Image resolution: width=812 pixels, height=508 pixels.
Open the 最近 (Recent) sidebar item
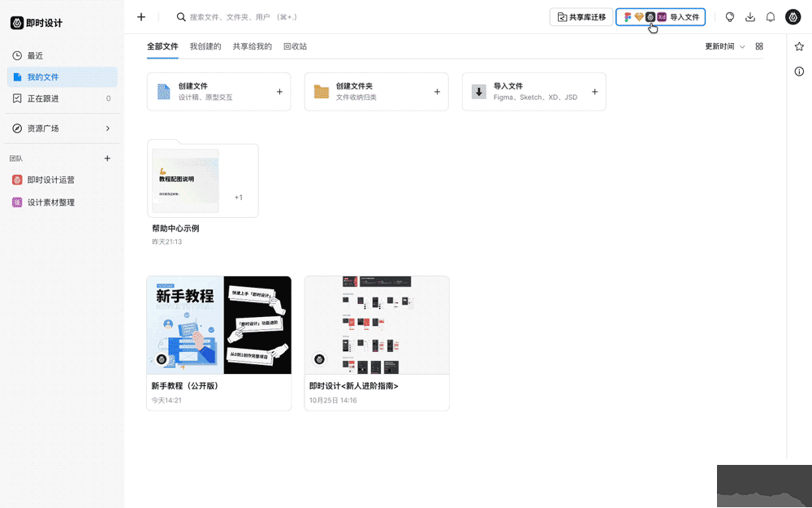(x=32, y=55)
